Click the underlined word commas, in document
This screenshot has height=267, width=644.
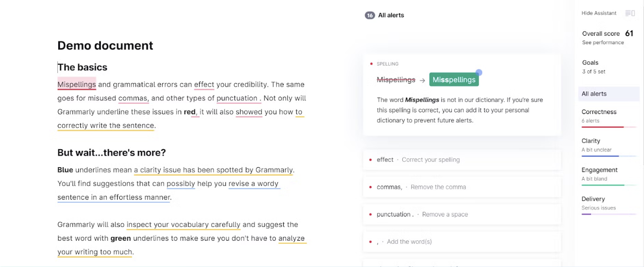click(x=134, y=98)
